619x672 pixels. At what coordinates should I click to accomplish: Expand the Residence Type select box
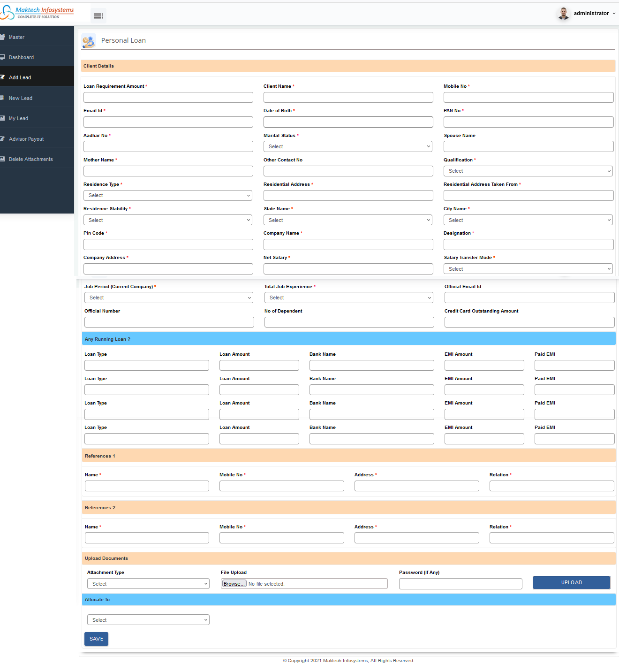[x=168, y=196]
